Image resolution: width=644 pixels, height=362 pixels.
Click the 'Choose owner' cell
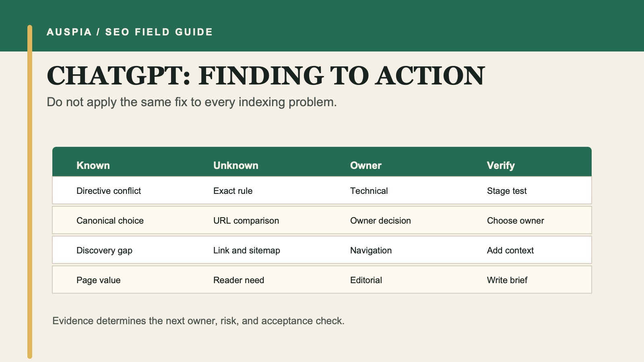click(516, 221)
